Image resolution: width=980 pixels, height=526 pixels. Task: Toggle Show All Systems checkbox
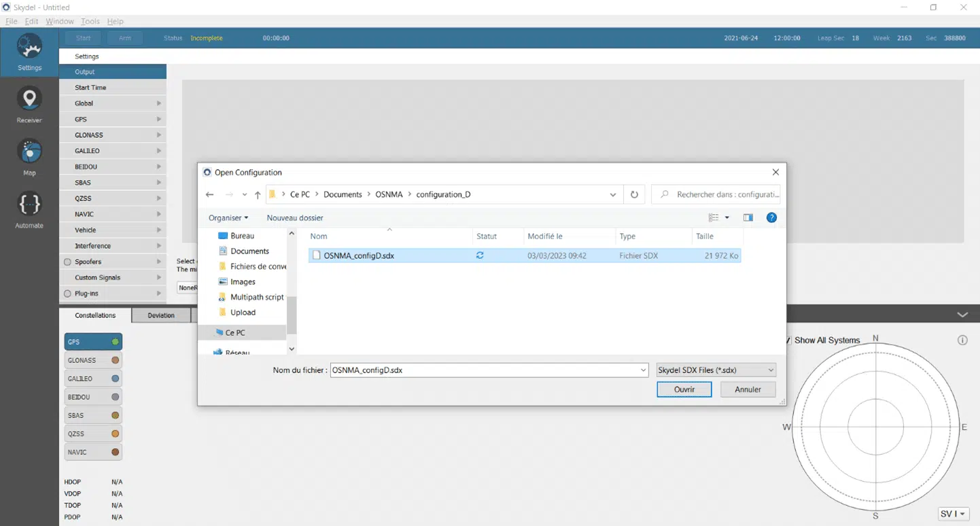(x=788, y=340)
